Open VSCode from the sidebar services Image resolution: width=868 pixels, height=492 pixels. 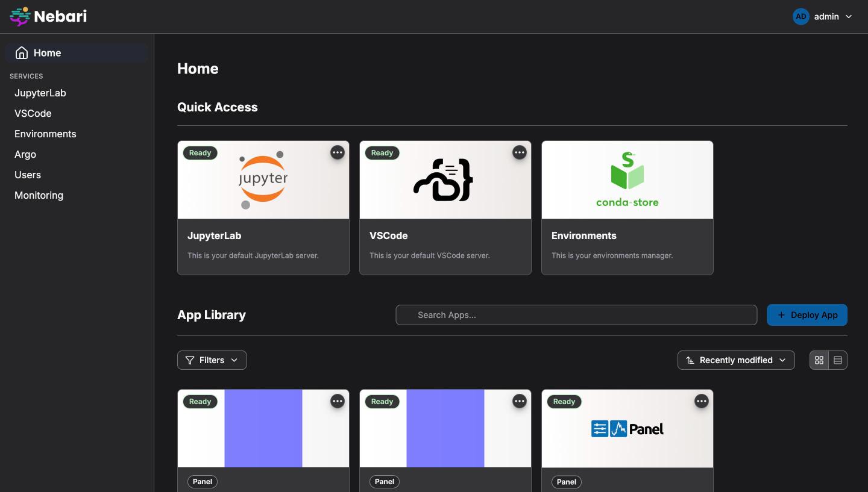click(x=33, y=113)
